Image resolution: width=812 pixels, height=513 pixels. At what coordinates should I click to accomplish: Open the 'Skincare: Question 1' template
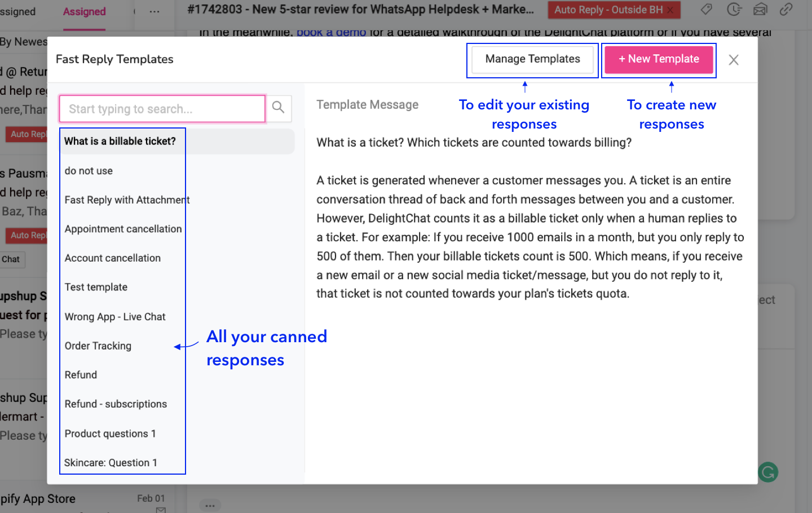coord(111,463)
